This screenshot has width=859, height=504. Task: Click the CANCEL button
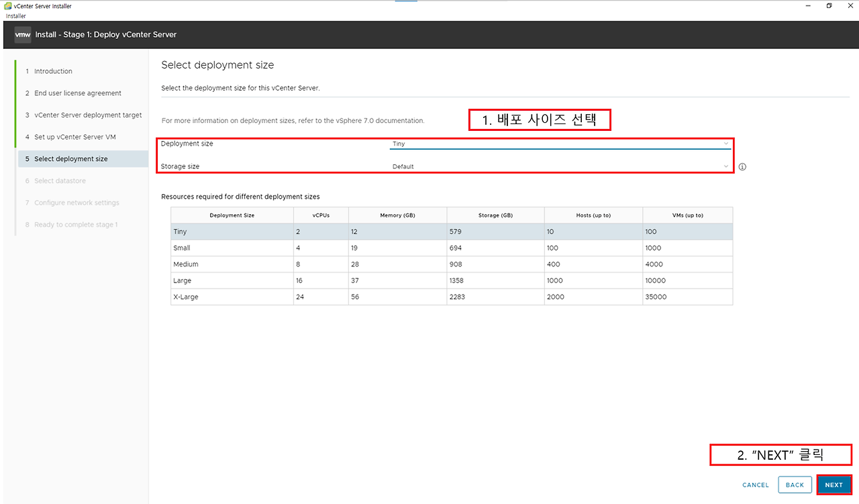[x=756, y=485]
